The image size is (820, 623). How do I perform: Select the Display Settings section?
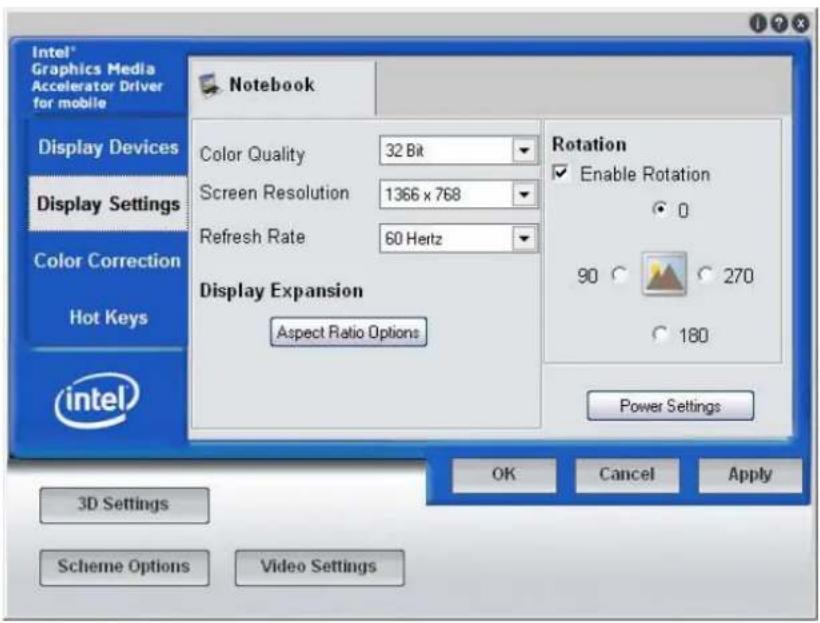108,203
